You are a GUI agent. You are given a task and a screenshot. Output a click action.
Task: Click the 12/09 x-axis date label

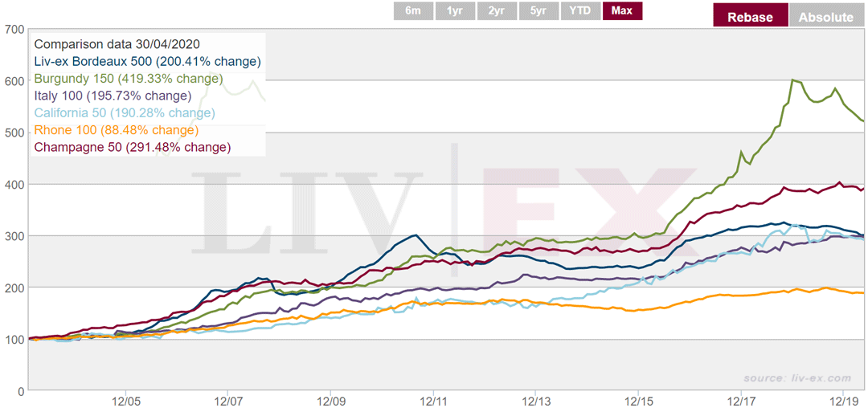(x=331, y=400)
